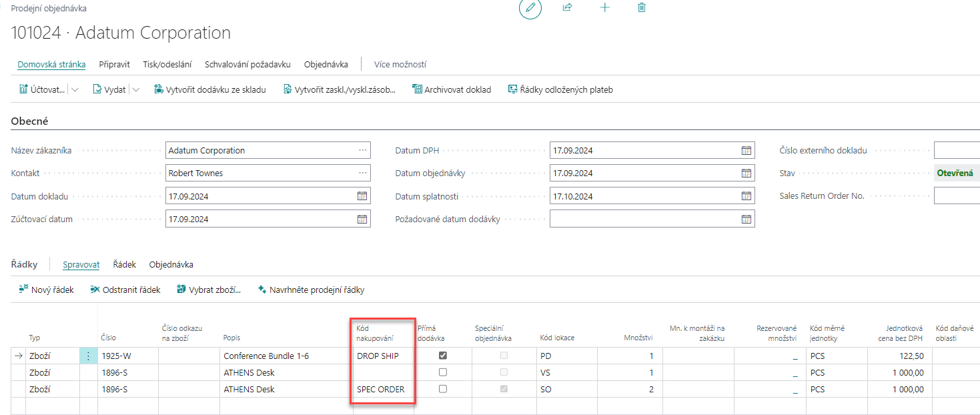This screenshot has height=415, width=980.
Task: Check Přímá dodávka on second ATHENS Desk row
Action: tap(443, 389)
